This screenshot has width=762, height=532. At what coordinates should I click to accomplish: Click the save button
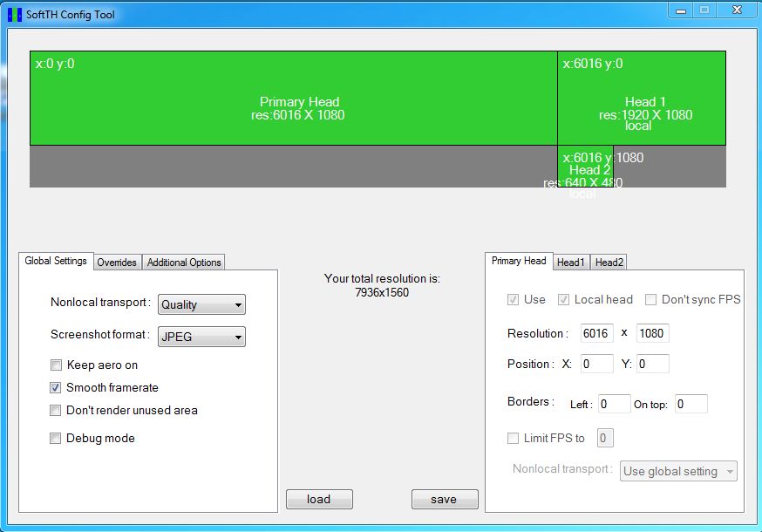tap(445, 500)
